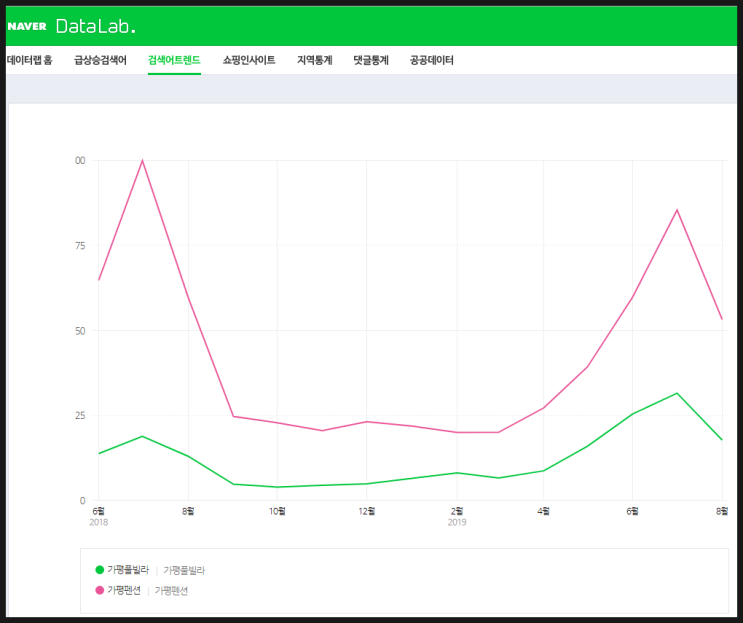Click the 2018 year label on axis
This screenshot has height=623, width=743.
point(99,522)
